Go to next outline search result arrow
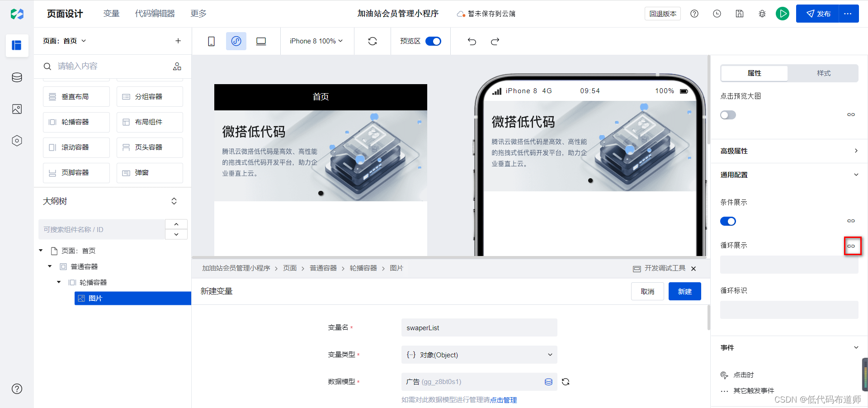Viewport: 868px width, 408px height. point(176,234)
